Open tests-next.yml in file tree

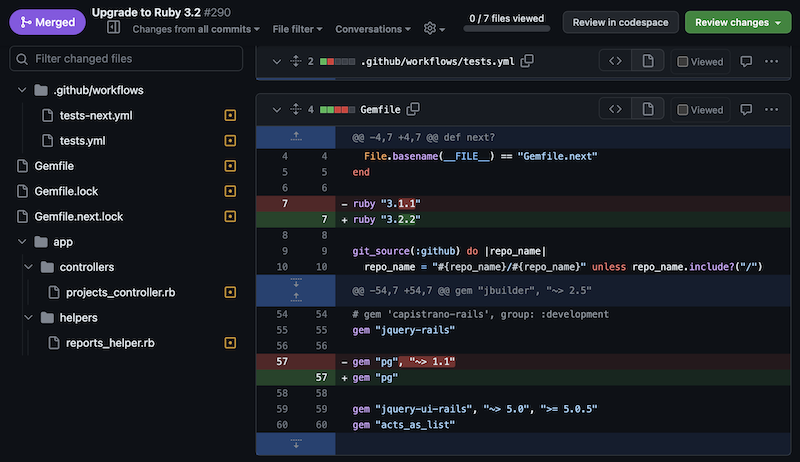(x=96, y=116)
